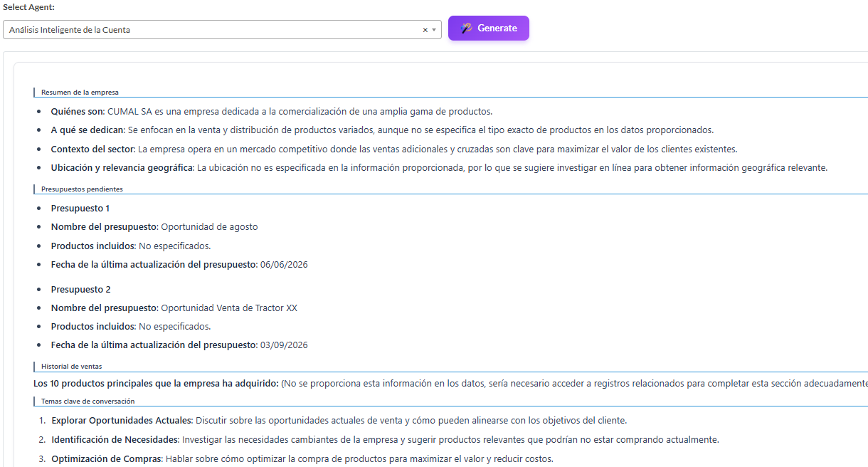Viewport: 868px width, 467px height.
Task: Click the Temas clave de conversación heading
Action: coord(88,402)
